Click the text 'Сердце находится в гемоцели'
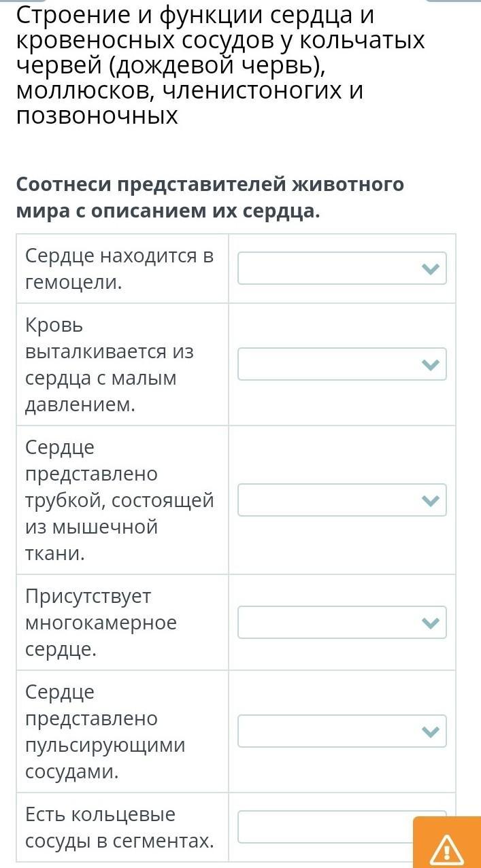Screen dimensions: 481x868 (119, 269)
